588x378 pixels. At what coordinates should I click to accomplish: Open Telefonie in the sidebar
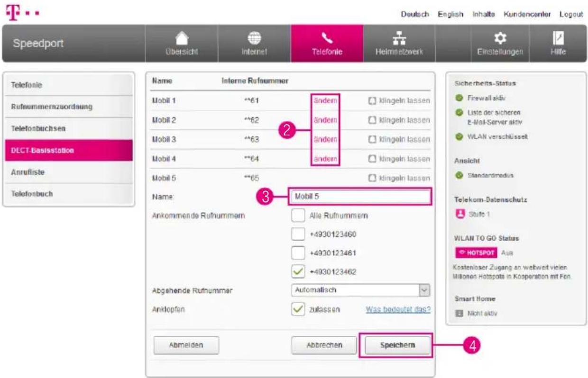69,85
